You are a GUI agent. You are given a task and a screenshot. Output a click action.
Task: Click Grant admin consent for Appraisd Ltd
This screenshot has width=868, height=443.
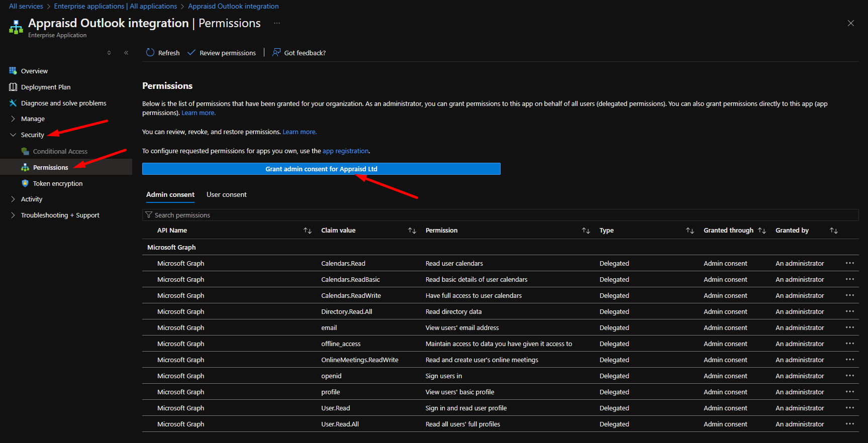pos(321,169)
